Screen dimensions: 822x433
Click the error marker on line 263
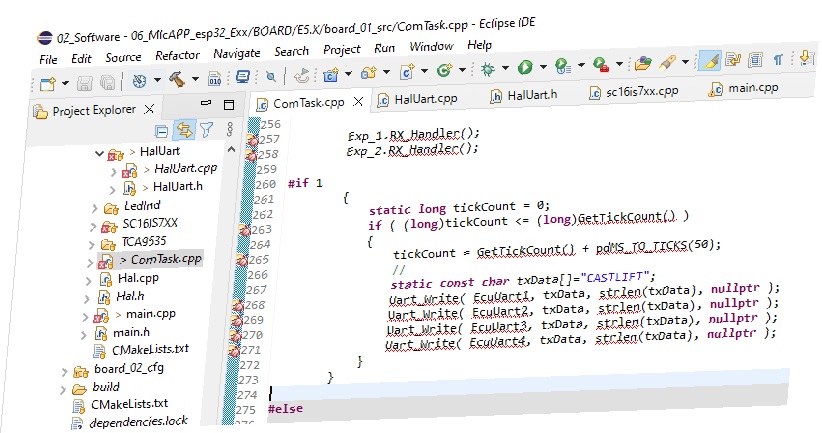[x=244, y=230]
